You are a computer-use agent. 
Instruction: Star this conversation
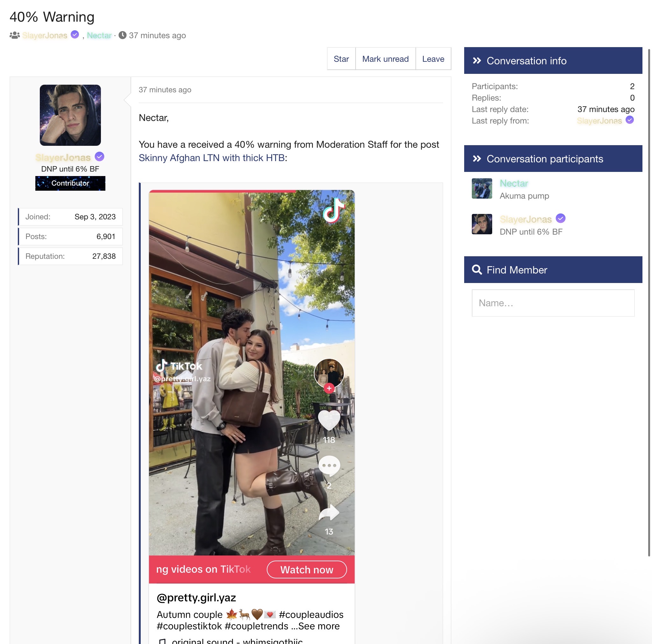tap(341, 59)
